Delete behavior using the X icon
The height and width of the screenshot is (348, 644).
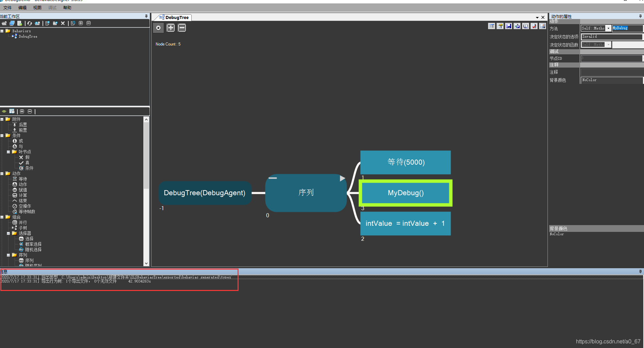[x=63, y=23]
